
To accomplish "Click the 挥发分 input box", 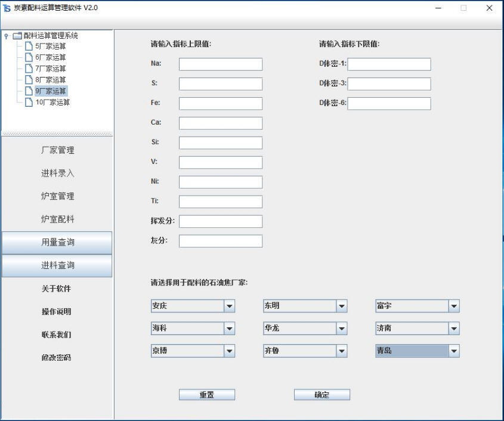I will 220,222.
